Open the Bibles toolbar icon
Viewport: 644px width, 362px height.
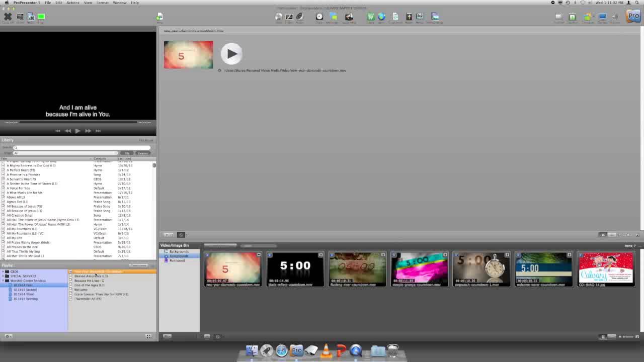tap(409, 17)
